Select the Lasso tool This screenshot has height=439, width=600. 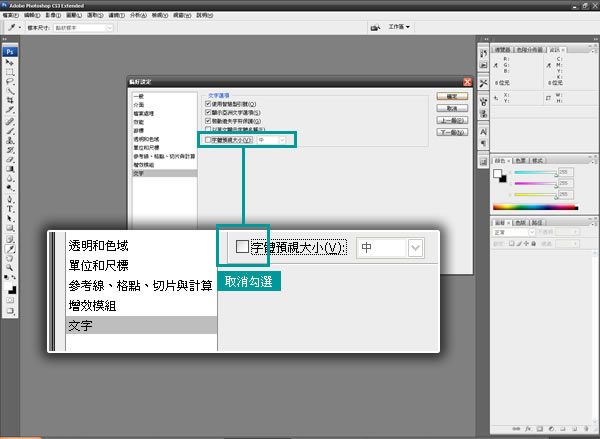(10, 82)
